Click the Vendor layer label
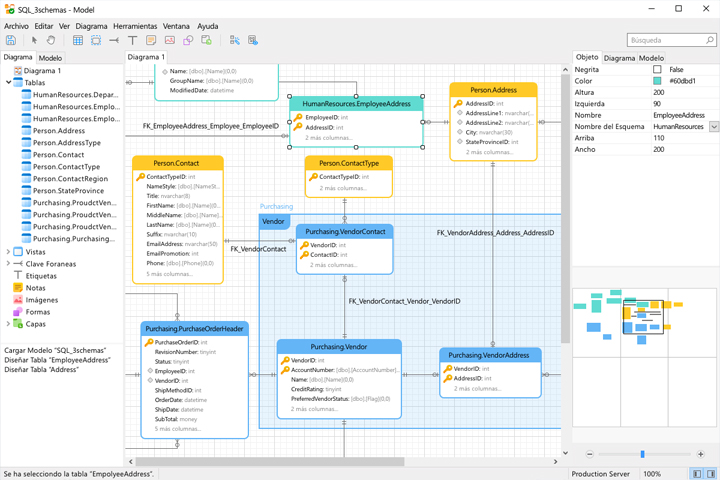This screenshot has width=720, height=480. [x=273, y=221]
